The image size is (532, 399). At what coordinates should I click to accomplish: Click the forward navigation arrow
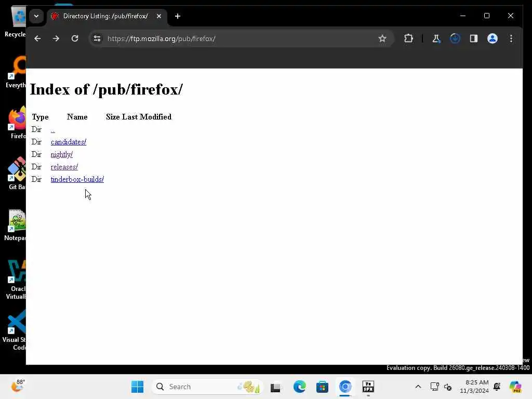tap(56, 38)
